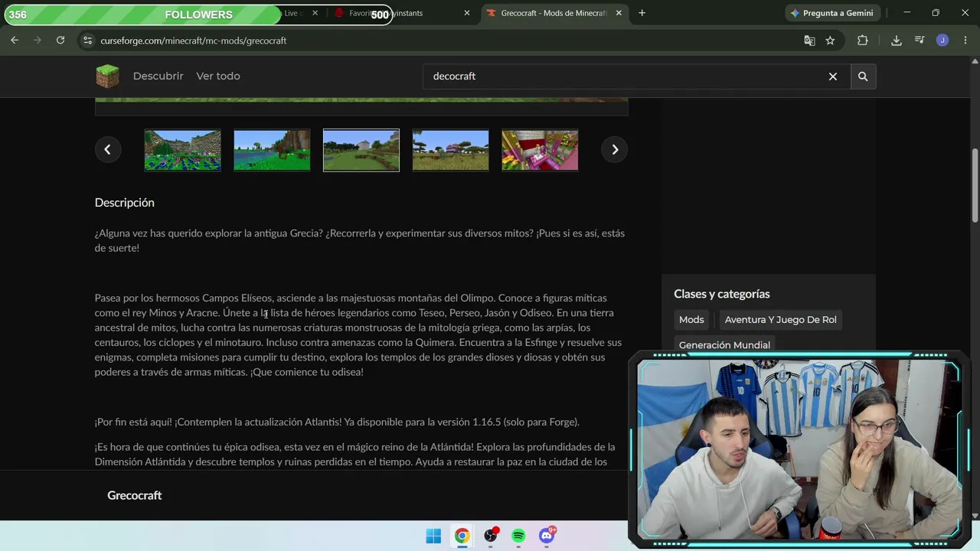Open the Windows Start menu

pos(433,536)
